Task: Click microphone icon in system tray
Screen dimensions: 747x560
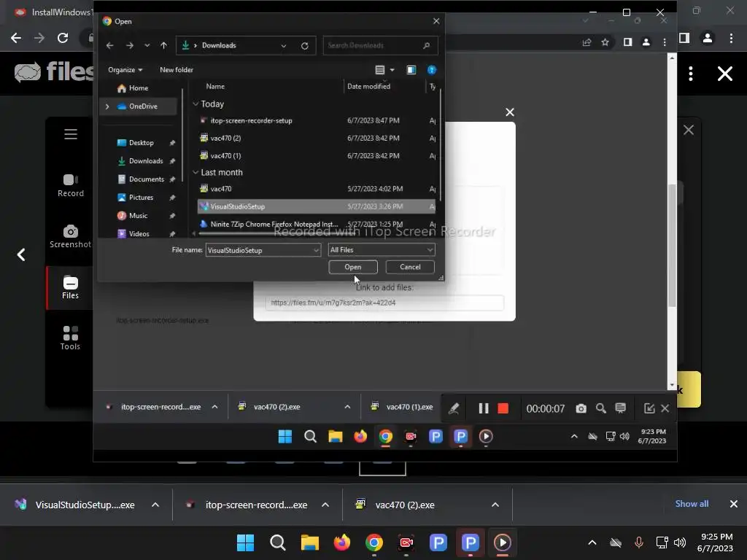Action: point(639,542)
